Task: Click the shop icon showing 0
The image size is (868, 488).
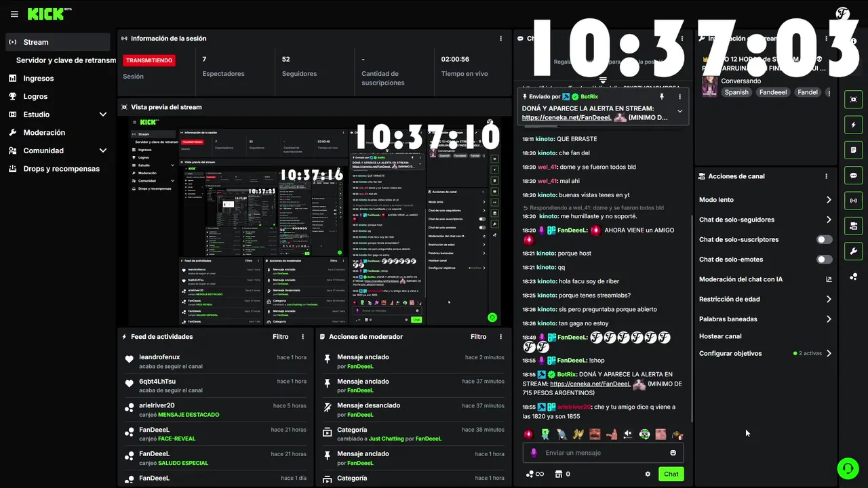Action: [x=562, y=474]
